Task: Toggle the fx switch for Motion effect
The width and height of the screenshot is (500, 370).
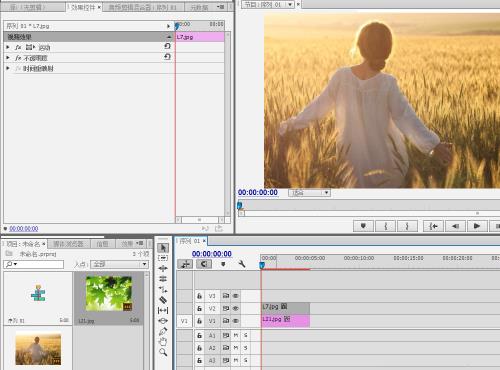Action: [x=18, y=48]
